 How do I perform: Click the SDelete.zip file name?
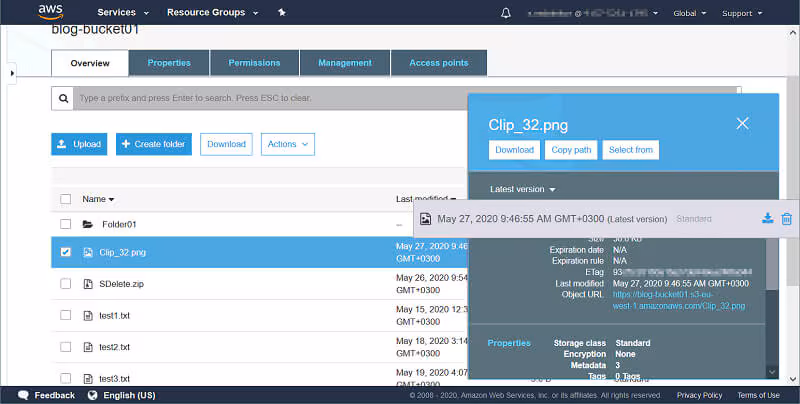click(x=121, y=284)
